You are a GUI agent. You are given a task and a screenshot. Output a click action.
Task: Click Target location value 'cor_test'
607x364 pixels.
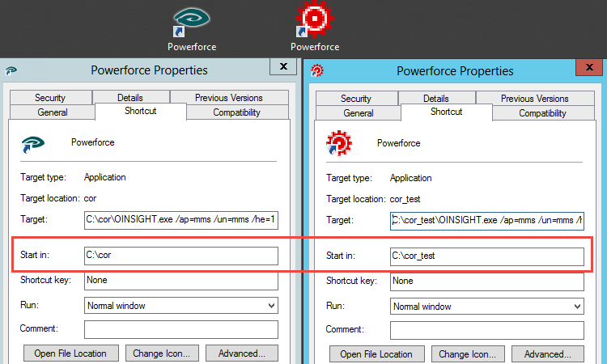click(405, 199)
